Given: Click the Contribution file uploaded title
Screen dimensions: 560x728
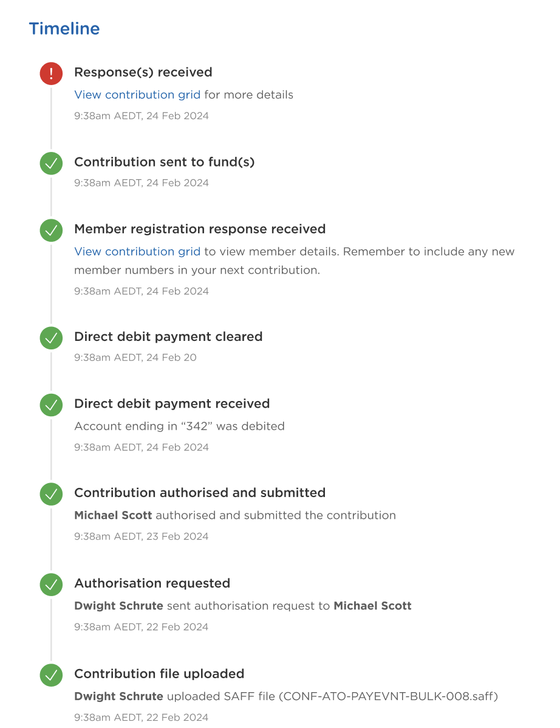Looking at the screenshot, I should pyautogui.click(x=159, y=674).
